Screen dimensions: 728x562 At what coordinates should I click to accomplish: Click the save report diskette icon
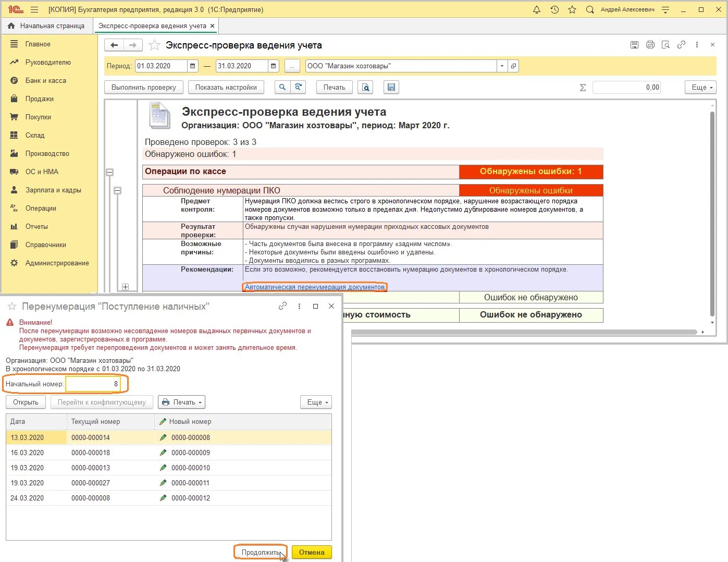click(x=391, y=88)
